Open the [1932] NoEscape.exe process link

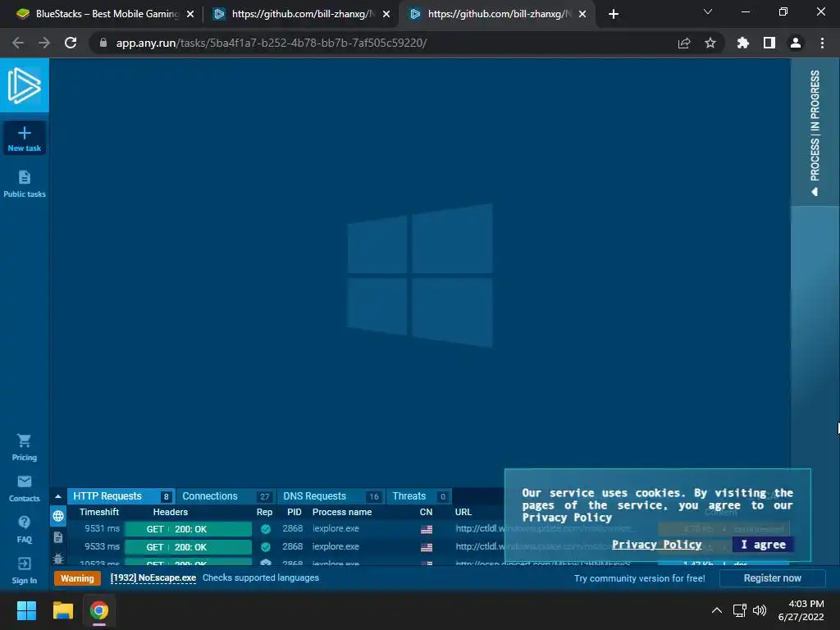tap(153, 578)
